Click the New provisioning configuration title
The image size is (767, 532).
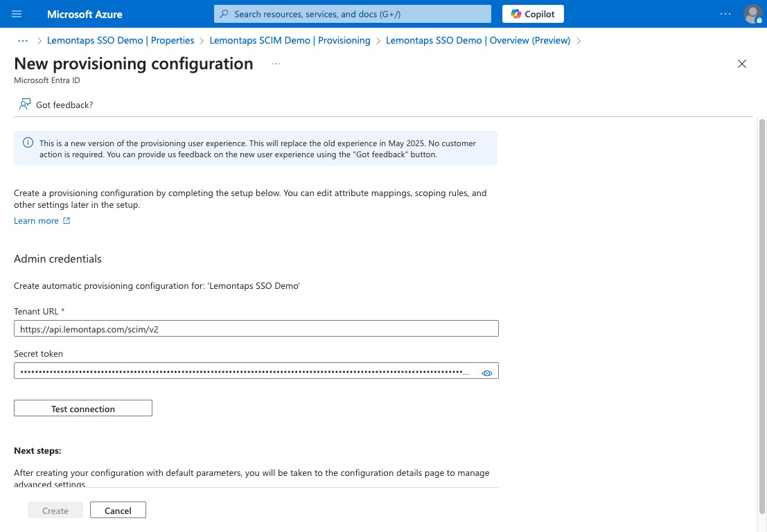134,64
